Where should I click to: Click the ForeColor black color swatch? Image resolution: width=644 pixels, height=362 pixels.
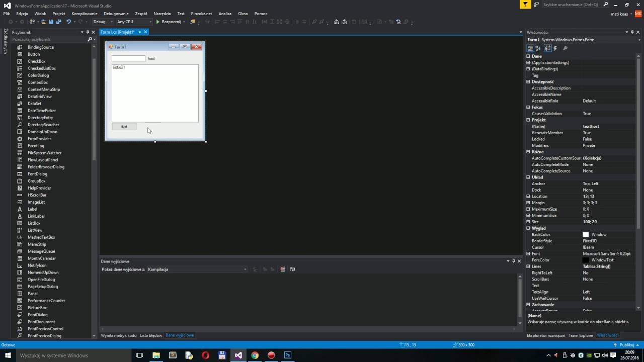[x=586, y=260]
